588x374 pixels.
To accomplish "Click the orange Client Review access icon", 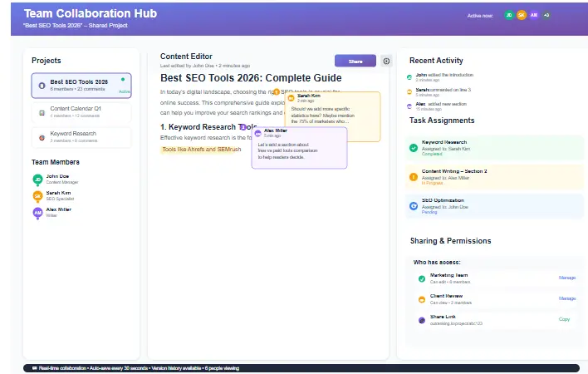I will pos(422,299).
